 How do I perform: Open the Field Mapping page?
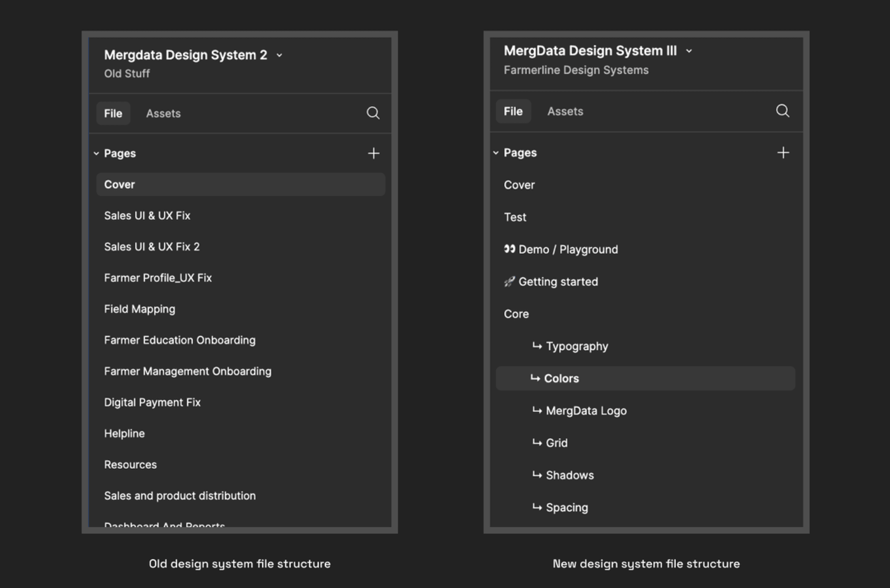pyautogui.click(x=140, y=309)
